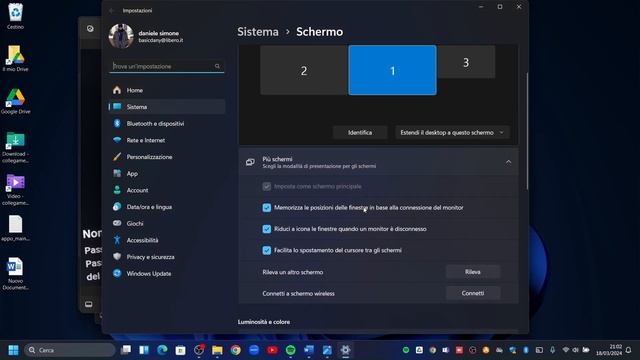Open File Explorer folder icon on taskbar
The width and height of the screenshot is (640, 360).
[217, 350]
